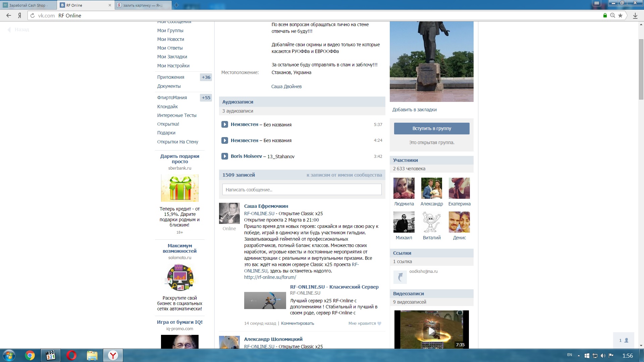Launch Opera from taskbar
The height and width of the screenshot is (362, 644).
(x=71, y=355)
